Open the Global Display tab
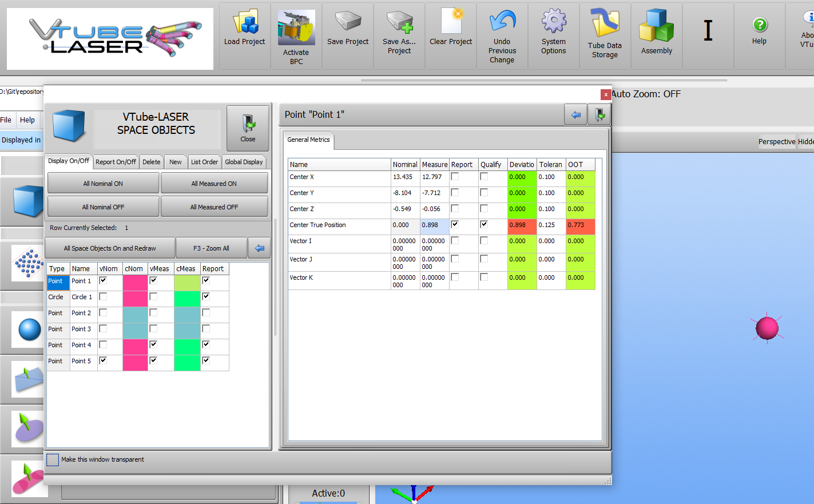The image size is (814, 504). [244, 162]
